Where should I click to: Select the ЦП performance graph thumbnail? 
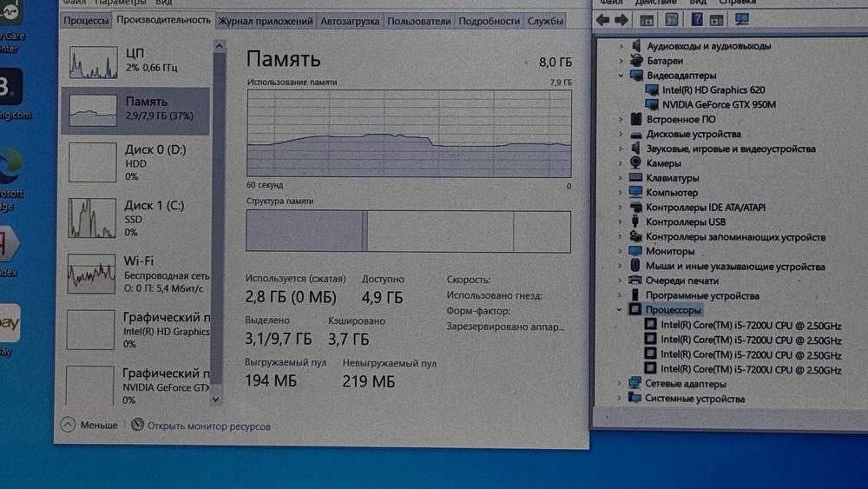[93, 62]
